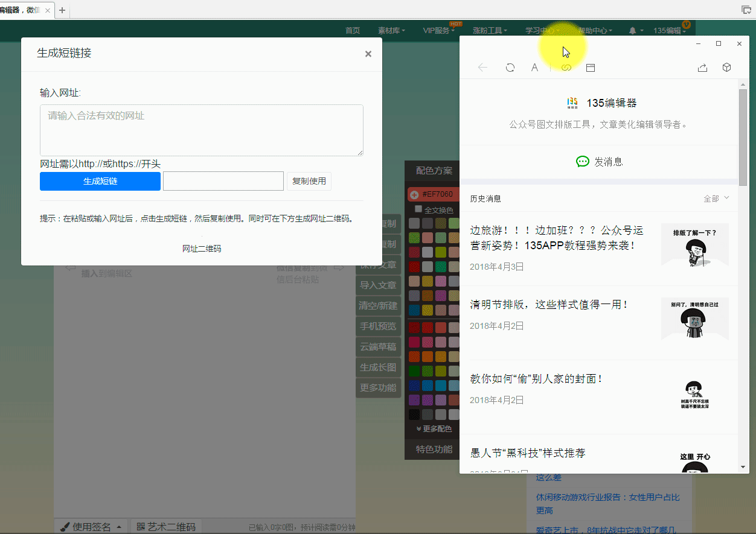Click the green 发消息 chat bubble icon
Image resolution: width=756 pixels, height=534 pixels.
coord(582,162)
